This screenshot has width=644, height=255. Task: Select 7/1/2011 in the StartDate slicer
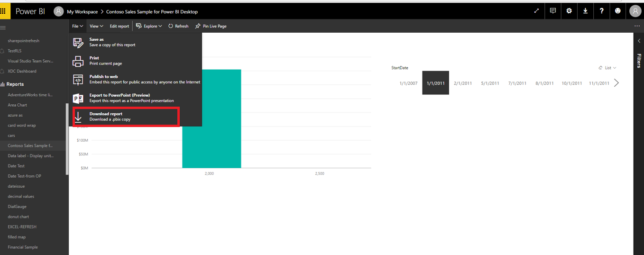click(517, 83)
